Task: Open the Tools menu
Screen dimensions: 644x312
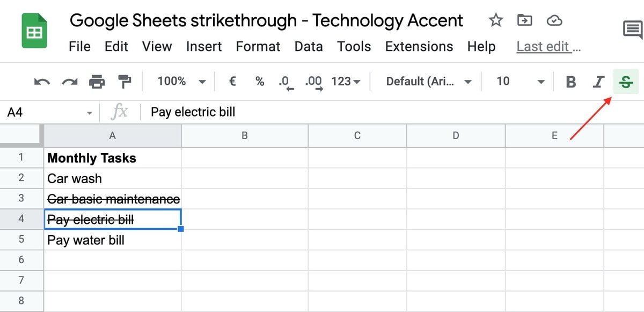Action: (354, 47)
